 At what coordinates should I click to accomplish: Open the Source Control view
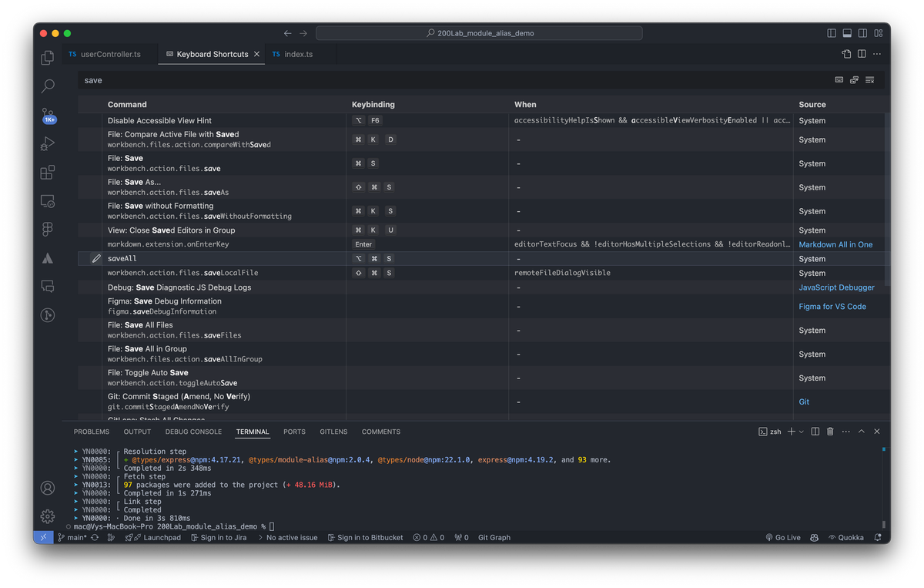click(47, 116)
